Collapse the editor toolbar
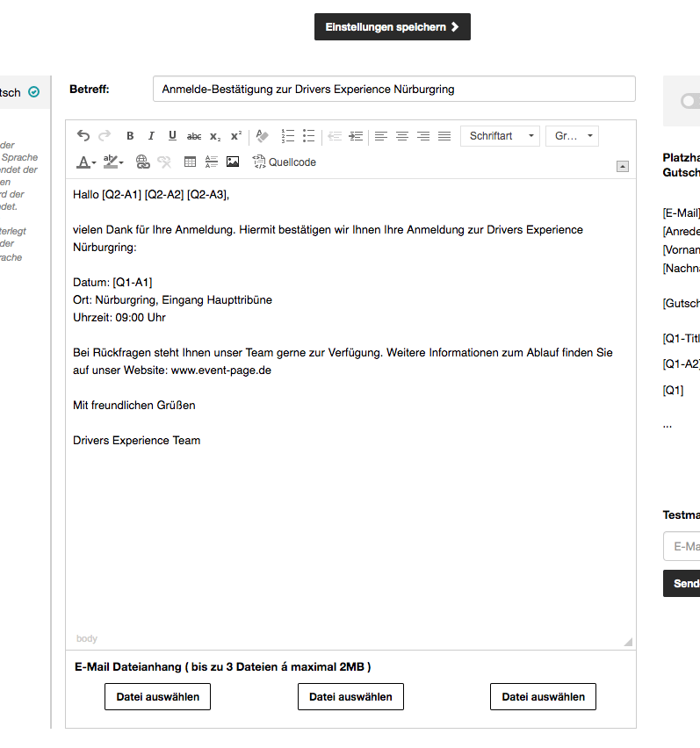Image resolution: width=700 pixels, height=748 pixels. (623, 167)
